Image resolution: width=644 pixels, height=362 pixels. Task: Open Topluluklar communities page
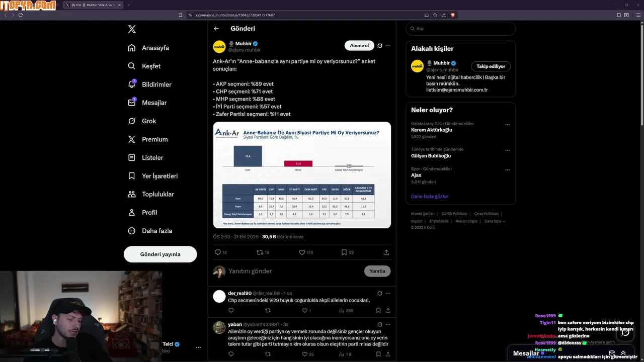tap(151, 194)
